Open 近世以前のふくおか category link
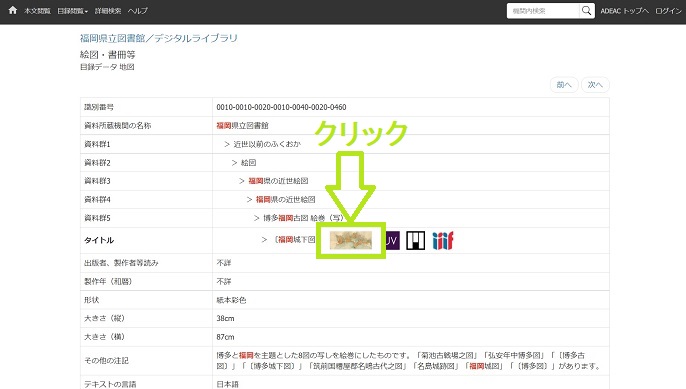 267,144
